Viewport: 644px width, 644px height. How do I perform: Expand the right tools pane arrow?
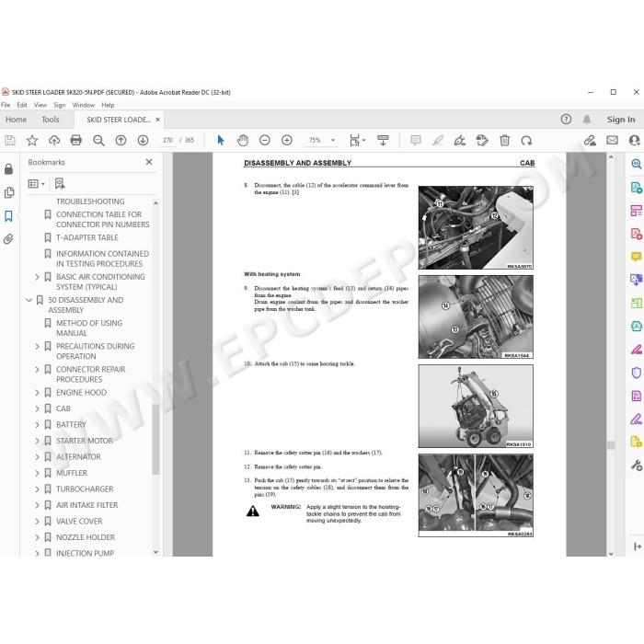click(x=638, y=546)
